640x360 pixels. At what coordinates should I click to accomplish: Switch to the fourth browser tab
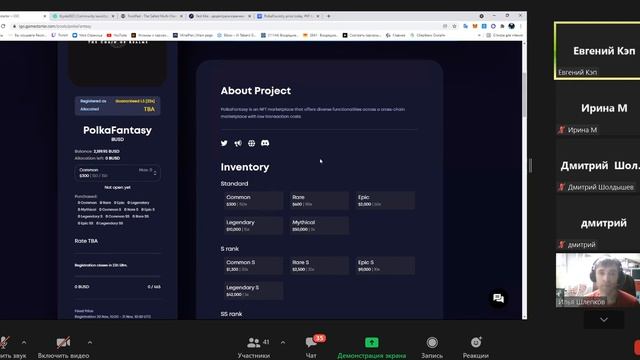[220, 16]
